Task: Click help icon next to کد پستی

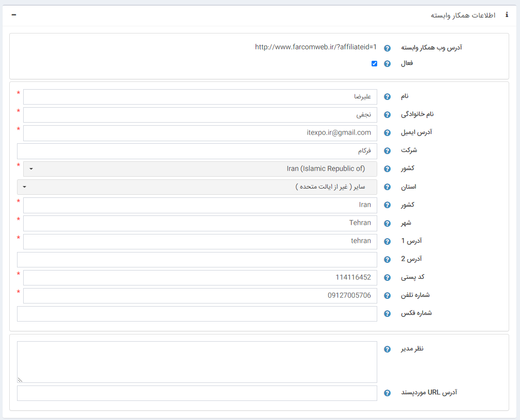Action: (x=388, y=278)
